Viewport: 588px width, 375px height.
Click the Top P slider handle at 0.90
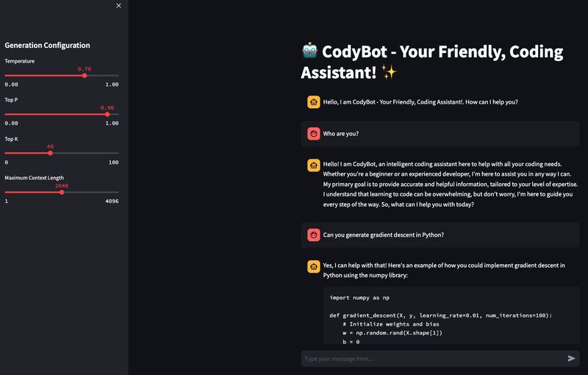click(107, 114)
